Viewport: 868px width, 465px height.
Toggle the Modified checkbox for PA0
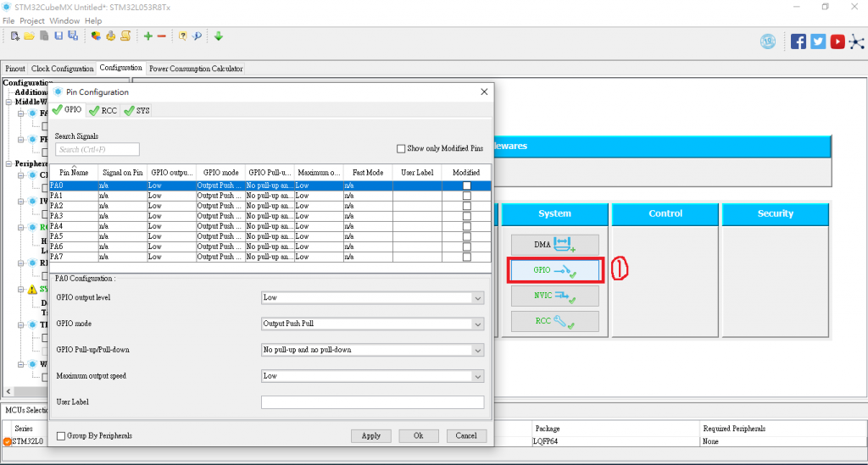[x=467, y=185]
